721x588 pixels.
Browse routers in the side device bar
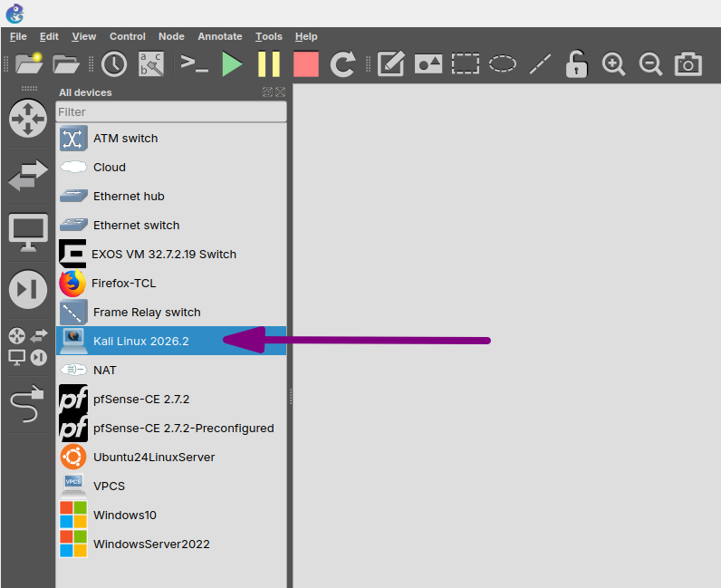(x=28, y=119)
